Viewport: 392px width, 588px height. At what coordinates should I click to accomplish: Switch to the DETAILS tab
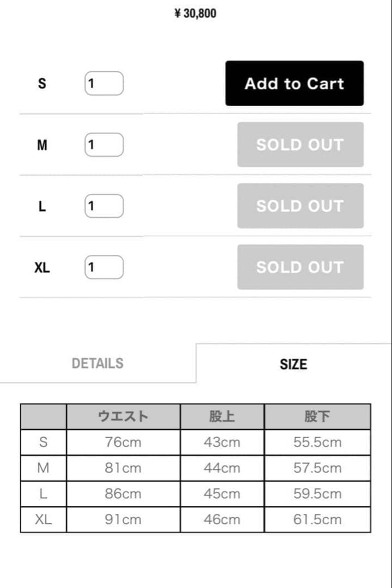click(x=97, y=364)
